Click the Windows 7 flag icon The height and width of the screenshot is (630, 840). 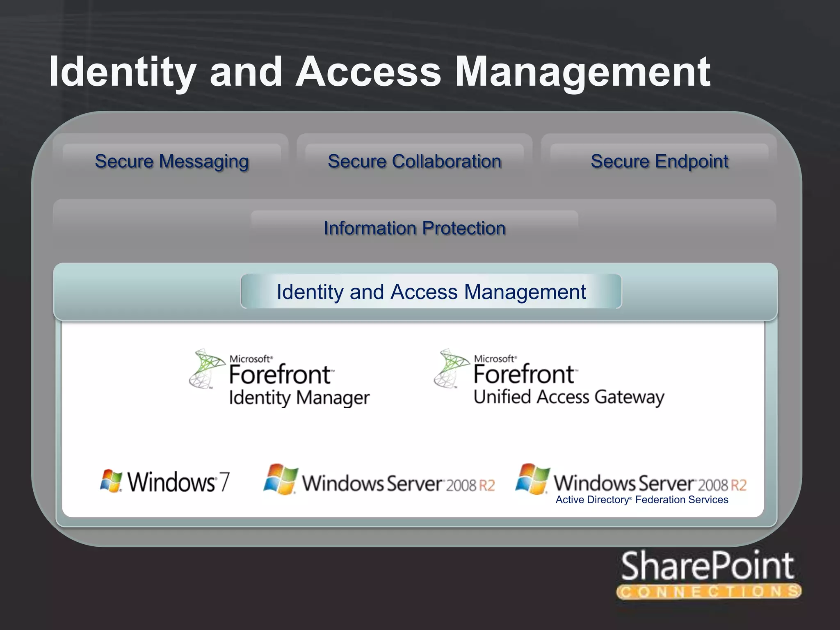click(x=111, y=481)
